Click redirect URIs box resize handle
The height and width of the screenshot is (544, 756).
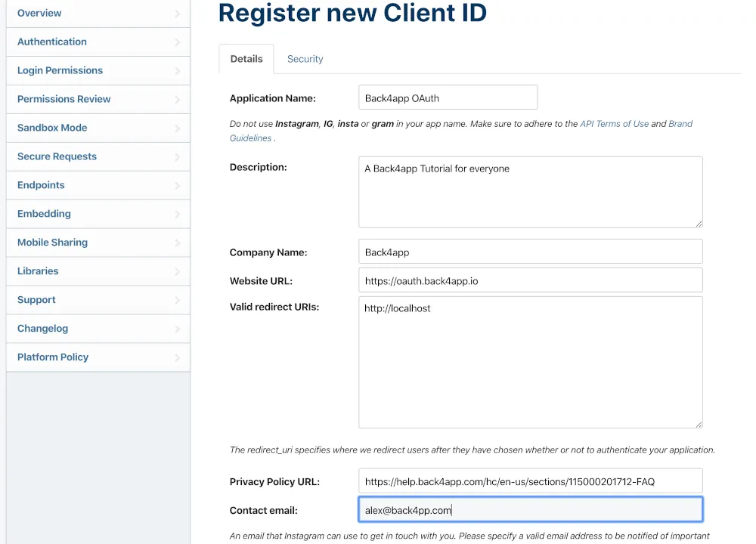699,424
